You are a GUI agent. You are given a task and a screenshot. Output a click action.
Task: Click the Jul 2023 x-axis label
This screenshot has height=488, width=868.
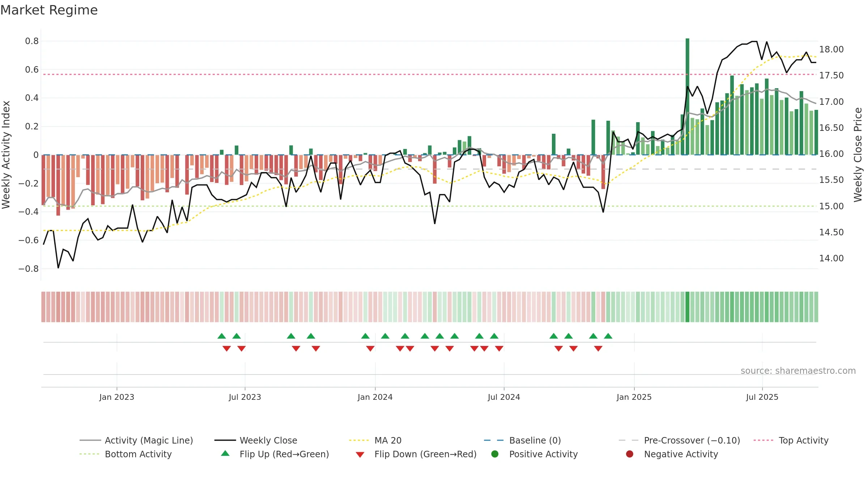tap(245, 397)
